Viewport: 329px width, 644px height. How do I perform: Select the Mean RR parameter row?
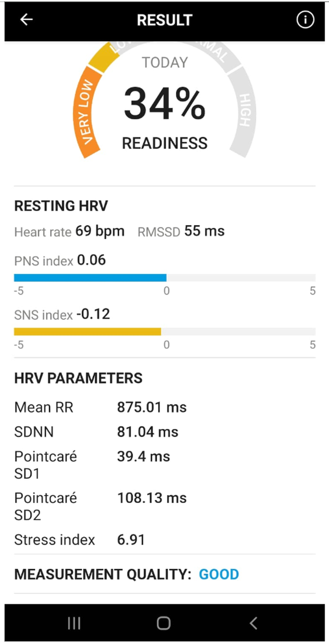101,407
